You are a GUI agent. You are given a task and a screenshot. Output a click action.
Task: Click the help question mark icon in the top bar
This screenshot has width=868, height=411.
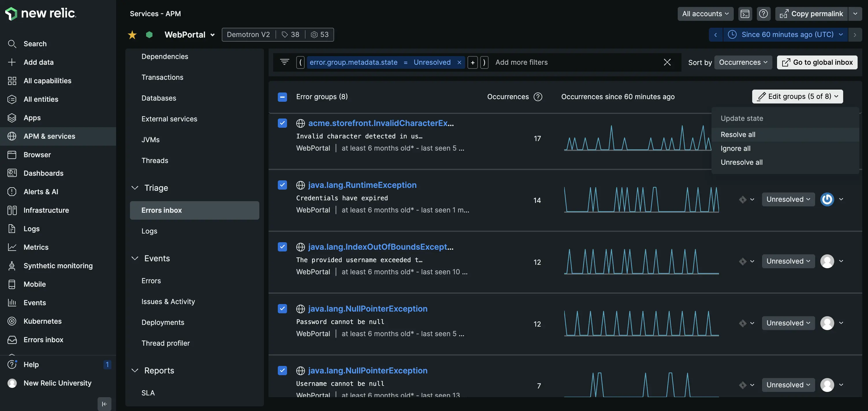pos(763,14)
